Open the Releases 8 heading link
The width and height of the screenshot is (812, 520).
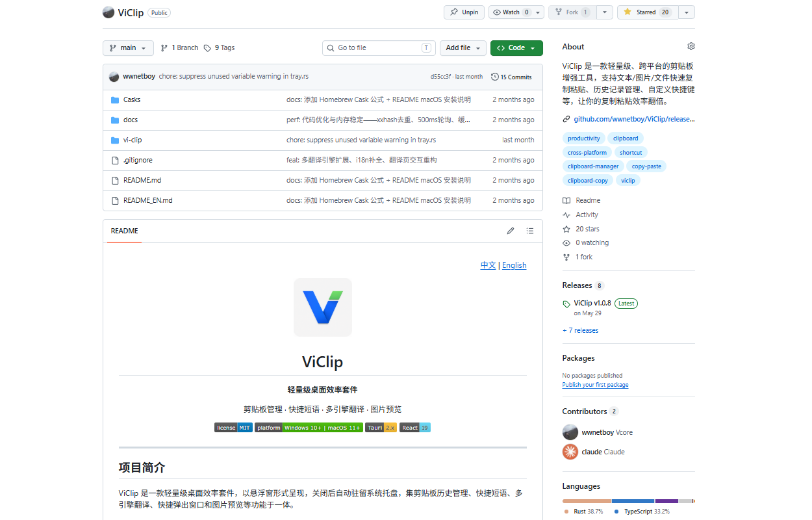point(583,285)
